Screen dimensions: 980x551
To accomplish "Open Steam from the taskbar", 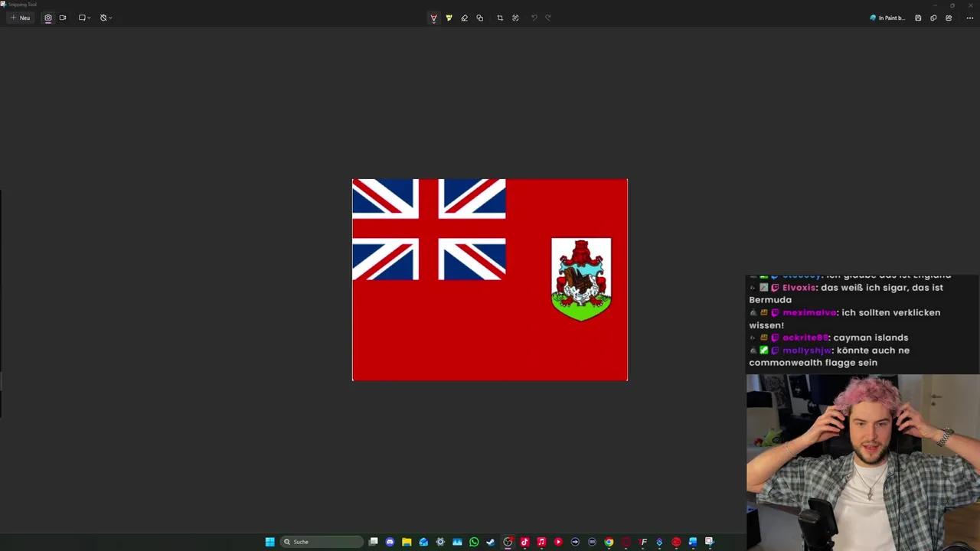I will click(x=491, y=542).
